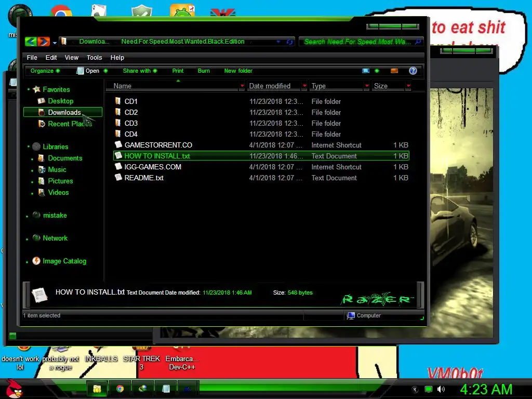This screenshot has width=532, height=399.
Task: Open Downloads in Favorites
Action: (64, 112)
